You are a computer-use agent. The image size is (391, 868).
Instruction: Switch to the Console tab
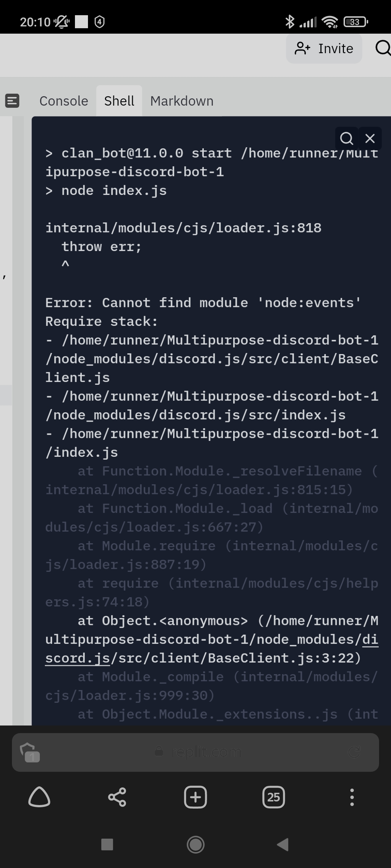click(63, 101)
